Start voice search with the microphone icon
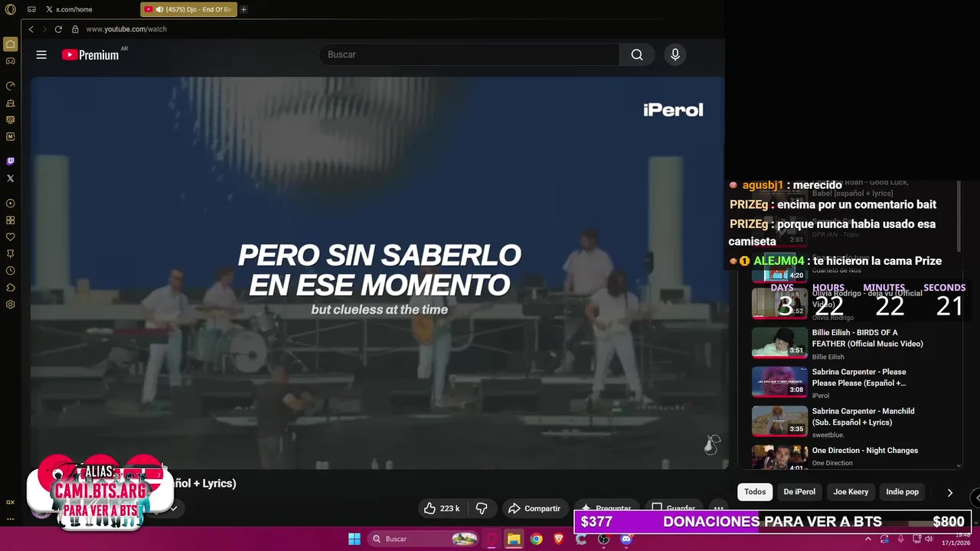The height and width of the screenshot is (551, 980). click(x=675, y=54)
